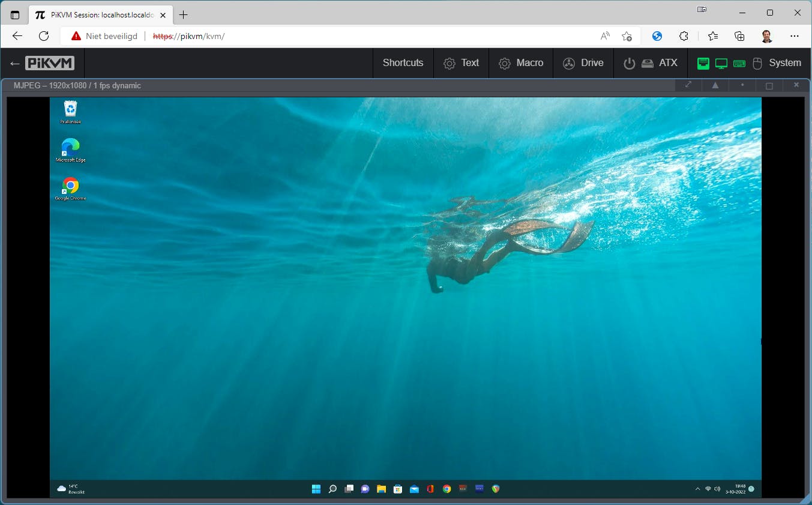Open File Explorer on the remote taskbar
The image size is (812, 505).
point(381,489)
